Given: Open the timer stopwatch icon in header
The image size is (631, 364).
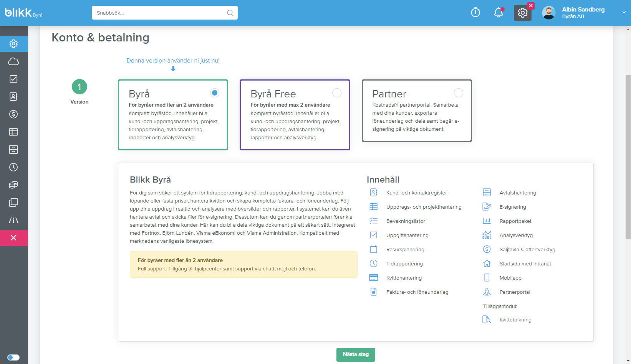Looking at the screenshot, I should point(475,13).
